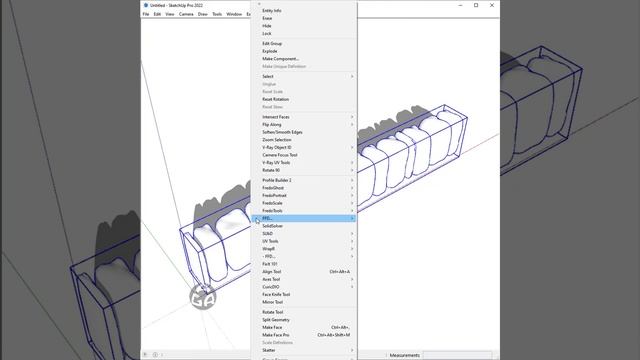Open the Tools menu

[x=217, y=14]
